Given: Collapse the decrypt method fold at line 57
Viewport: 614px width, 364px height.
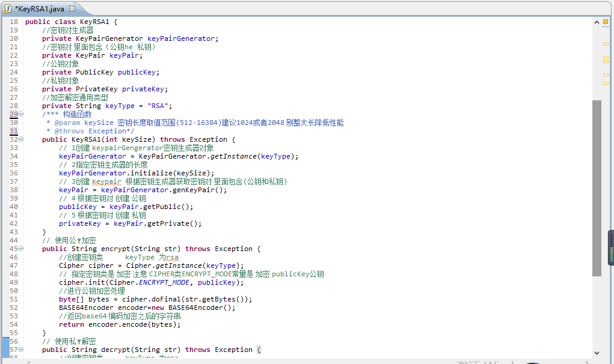Looking at the screenshot, I should [x=20, y=349].
